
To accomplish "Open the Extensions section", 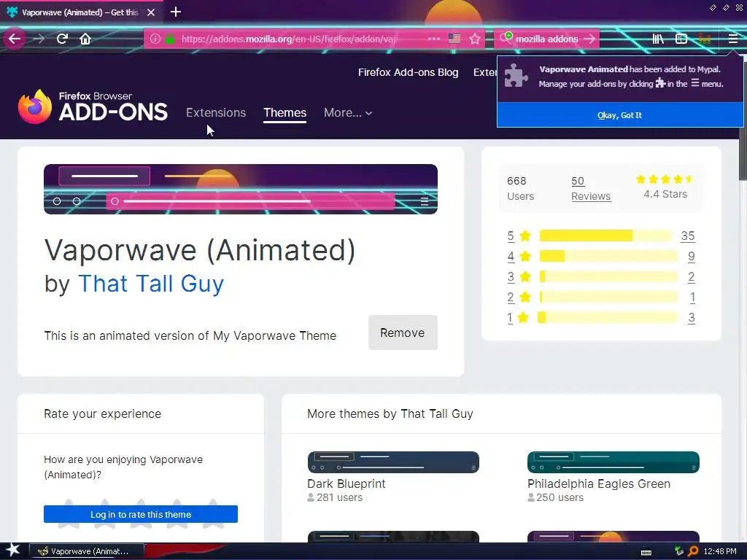I will point(216,113).
